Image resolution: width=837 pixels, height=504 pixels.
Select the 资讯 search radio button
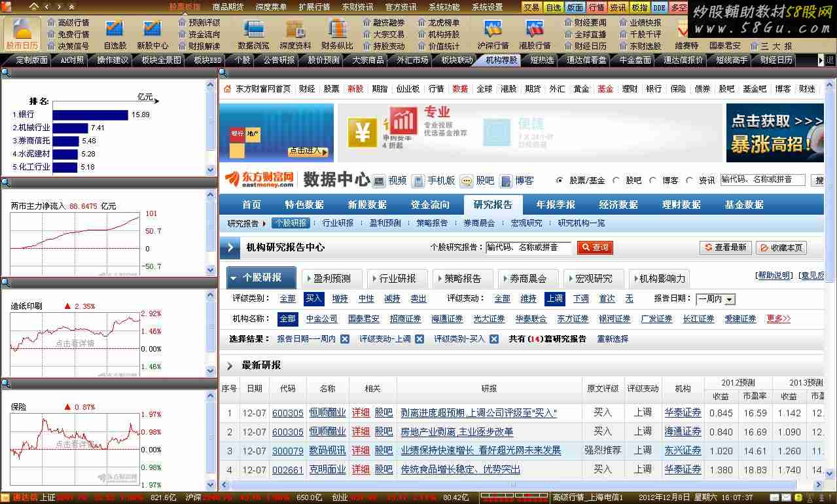point(689,180)
